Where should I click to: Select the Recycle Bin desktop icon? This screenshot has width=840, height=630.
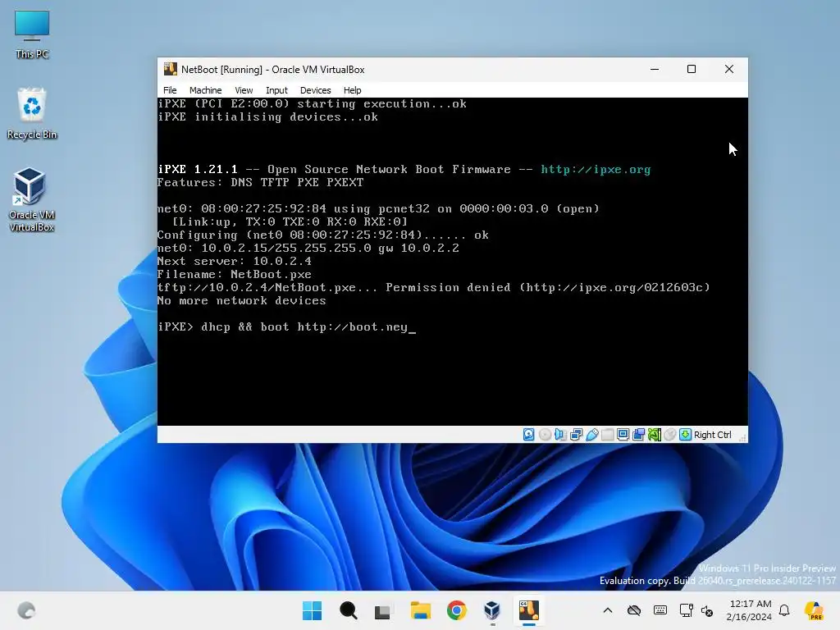32,114
